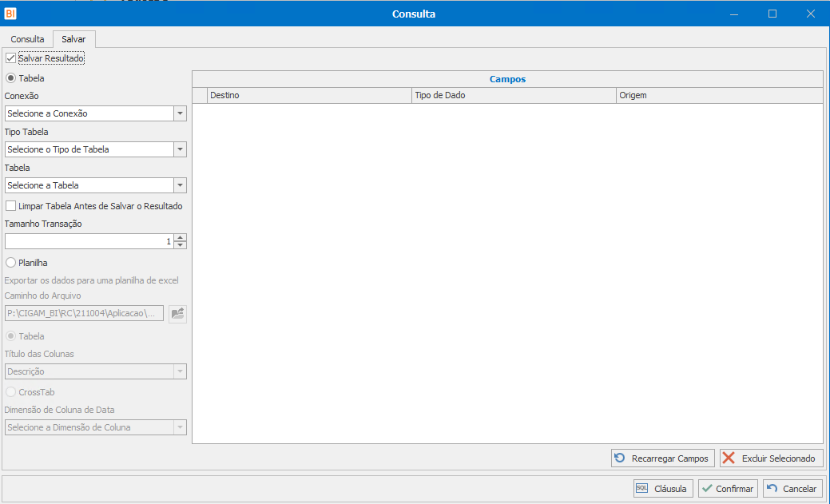Confirm with the Confirmar button
Image resolution: width=830 pixels, height=504 pixels.
[728, 489]
